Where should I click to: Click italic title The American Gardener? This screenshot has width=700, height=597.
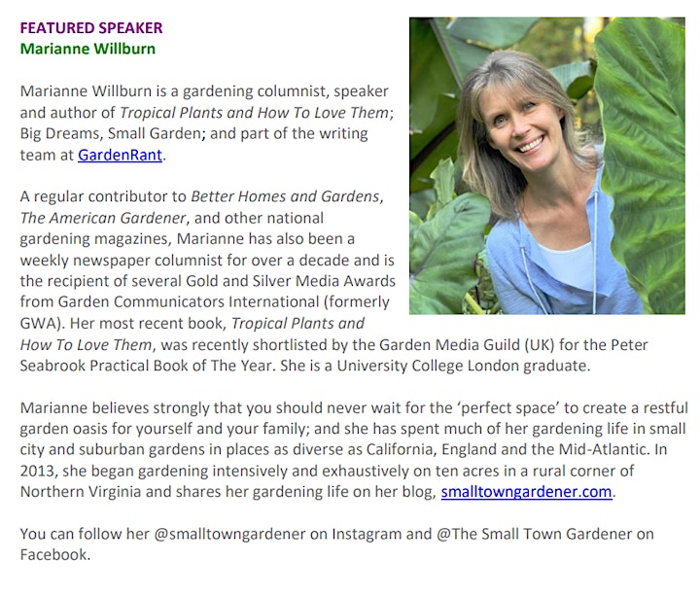click(x=103, y=218)
